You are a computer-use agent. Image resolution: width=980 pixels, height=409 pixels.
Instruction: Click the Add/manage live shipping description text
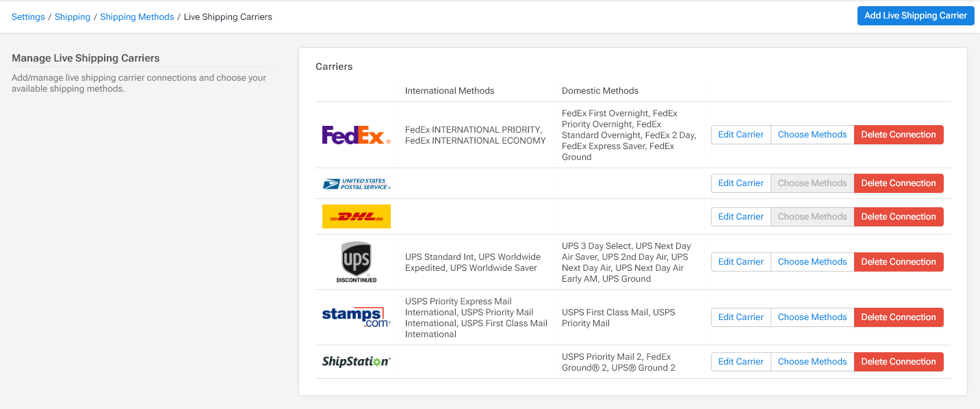(139, 83)
